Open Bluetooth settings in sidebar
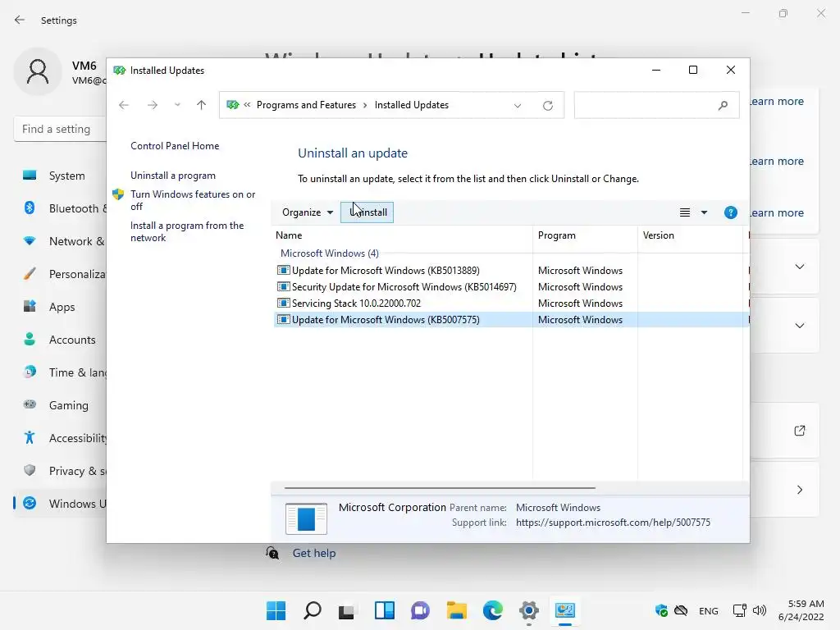The height and width of the screenshot is (630, 840). [x=60, y=208]
